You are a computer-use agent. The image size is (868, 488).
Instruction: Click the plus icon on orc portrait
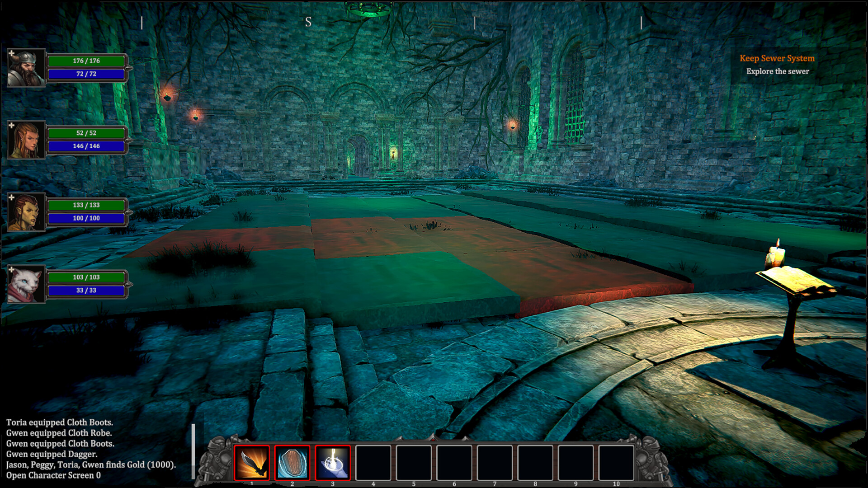pyautogui.click(x=11, y=197)
